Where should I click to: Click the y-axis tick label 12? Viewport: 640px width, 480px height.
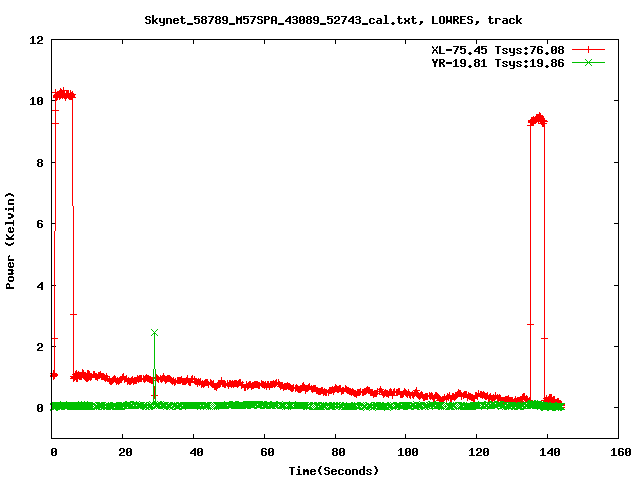click(x=36, y=40)
